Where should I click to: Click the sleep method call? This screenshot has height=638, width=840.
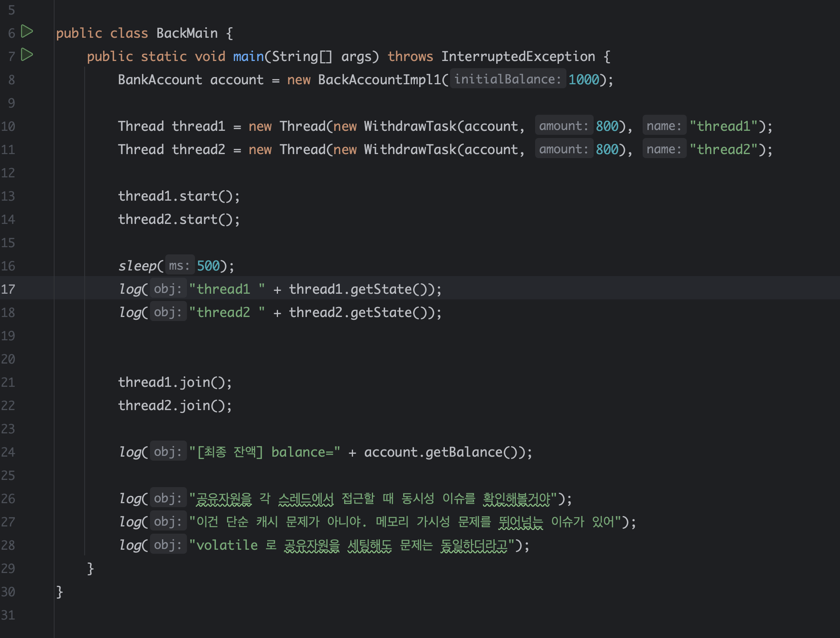coord(138,266)
